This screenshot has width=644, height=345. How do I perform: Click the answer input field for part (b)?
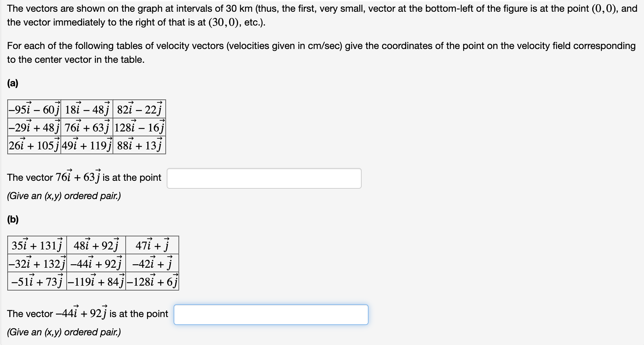point(270,314)
